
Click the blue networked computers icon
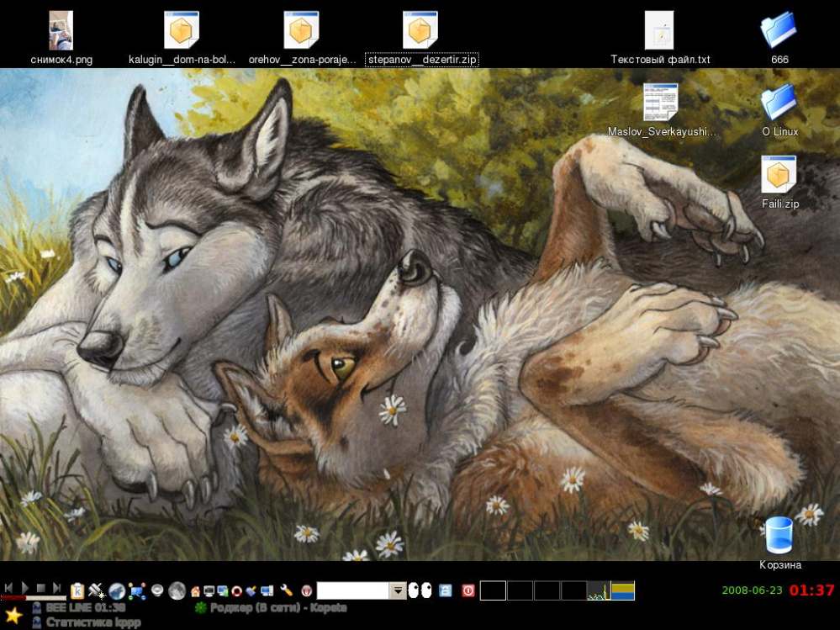[x=267, y=591]
